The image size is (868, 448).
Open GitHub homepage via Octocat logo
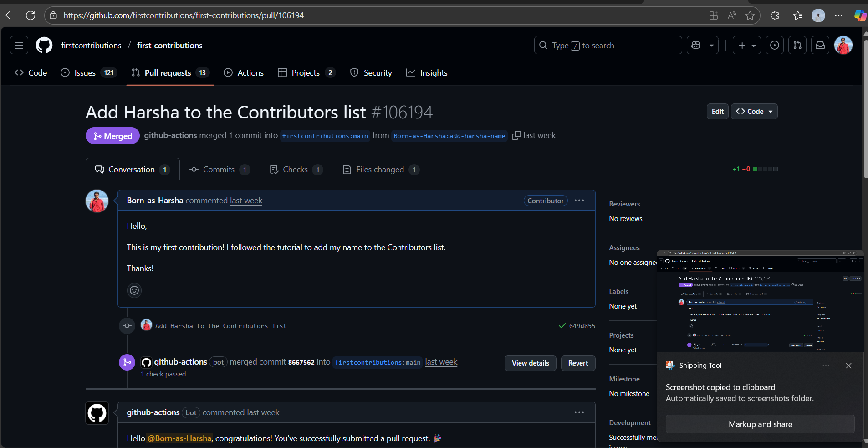pyautogui.click(x=44, y=46)
